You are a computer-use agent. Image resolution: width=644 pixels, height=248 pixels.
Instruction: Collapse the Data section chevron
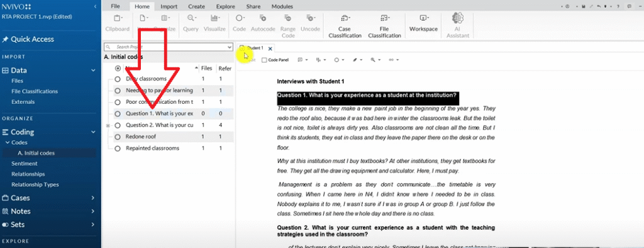tap(93, 70)
